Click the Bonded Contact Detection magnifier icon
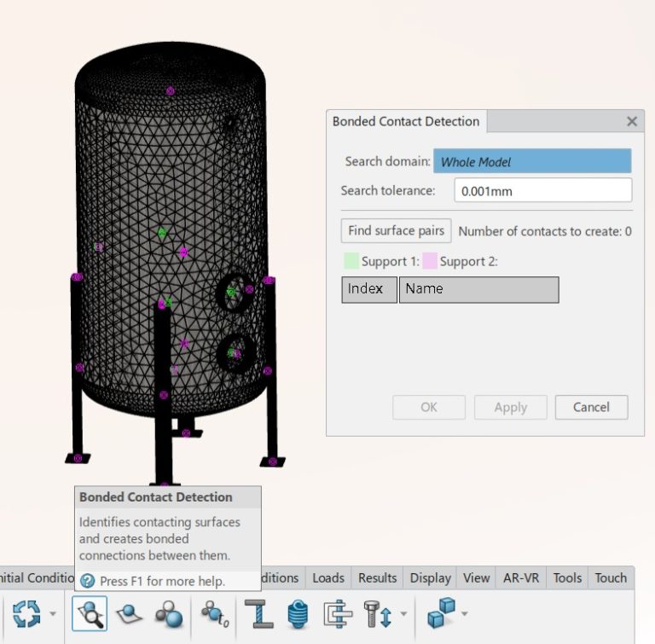This screenshot has height=644, width=655. [x=90, y=613]
